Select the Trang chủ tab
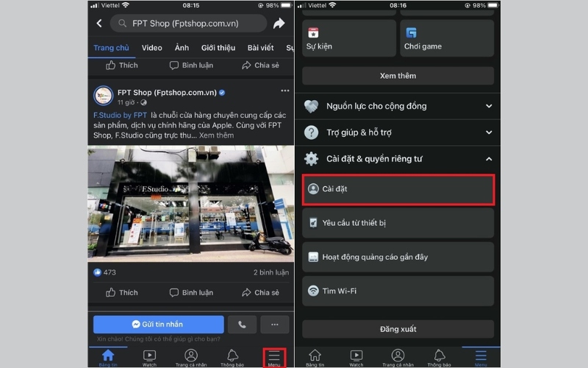Image resolution: width=588 pixels, height=368 pixels. click(x=111, y=48)
